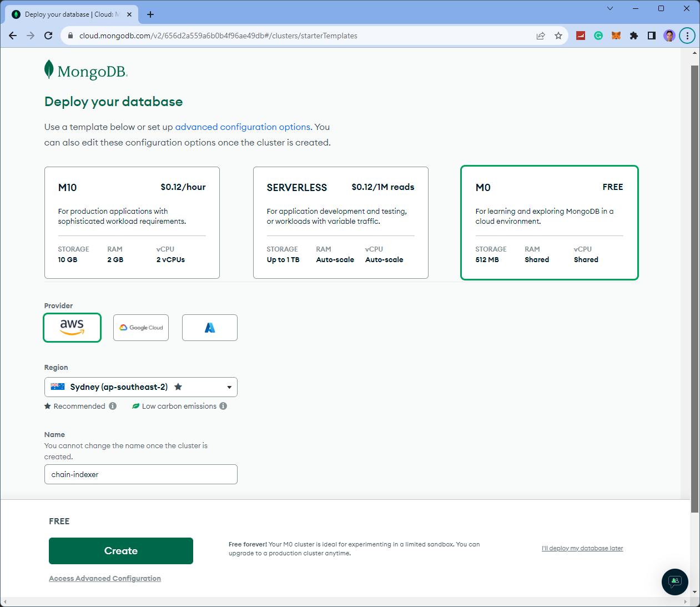
Task: Click the Up to 1 TB storage value
Action: click(283, 259)
